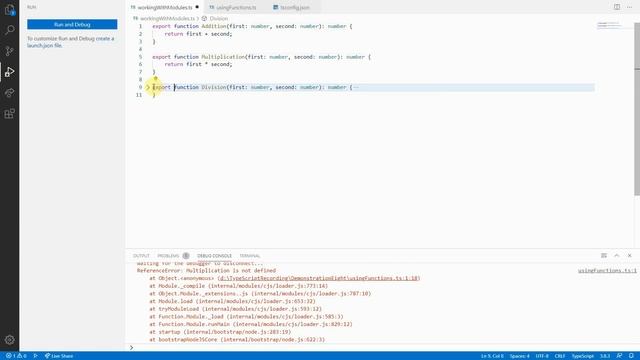Split the editor to the right
The height and width of the screenshot is (360, 640).
pyautogui.click(x=617, y=7)
